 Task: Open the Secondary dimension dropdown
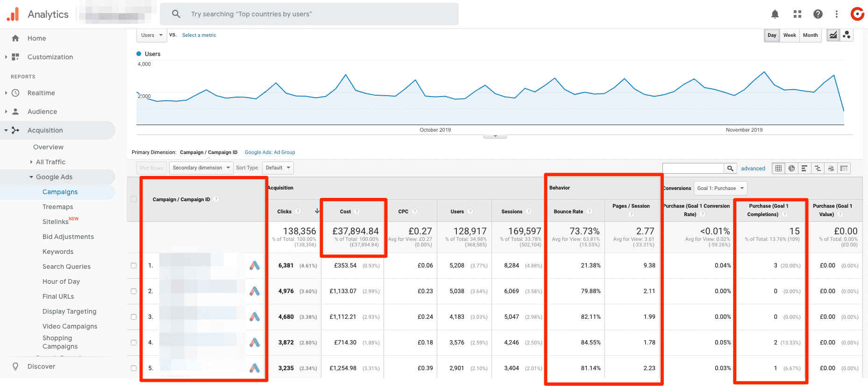pyautogui.click(x=201, y=168)
